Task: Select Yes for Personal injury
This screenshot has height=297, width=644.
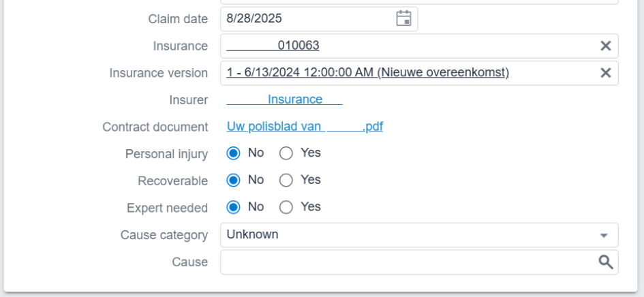Action: tap(286, 153)
